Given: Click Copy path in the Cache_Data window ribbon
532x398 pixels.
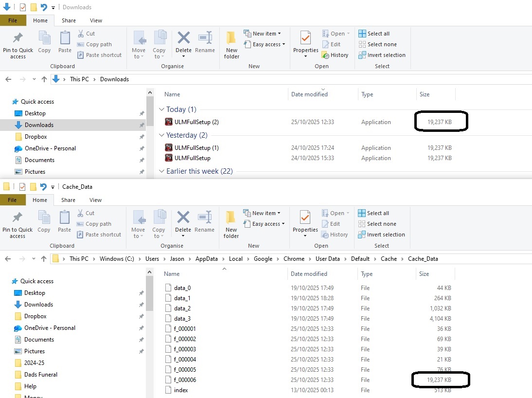Looking at the screenshot, I should [98, 224].
